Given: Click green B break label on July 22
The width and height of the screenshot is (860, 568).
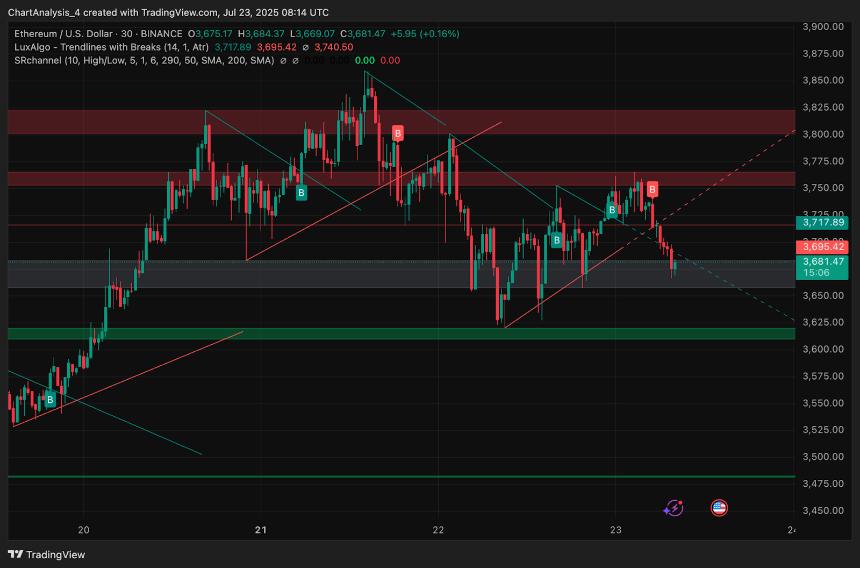Looking at the screenshot, I should pyautogui.click(x=556, y=240).
